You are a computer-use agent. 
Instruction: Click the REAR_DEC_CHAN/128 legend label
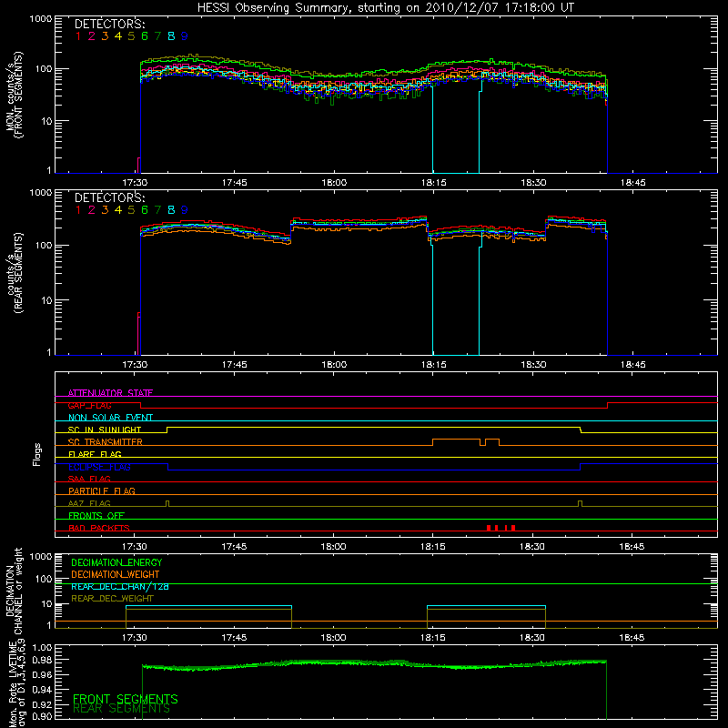(120, 586)
